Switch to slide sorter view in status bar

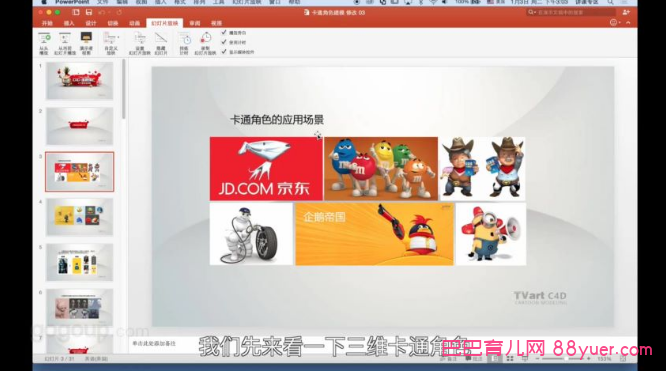pyautogui.click(x=510, y=359)
